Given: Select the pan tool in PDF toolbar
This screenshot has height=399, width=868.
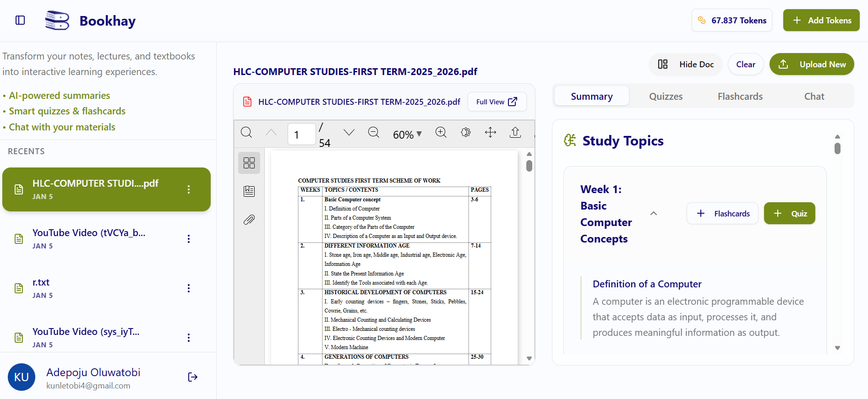Looking at the screenshot, I should coord(491,133).
